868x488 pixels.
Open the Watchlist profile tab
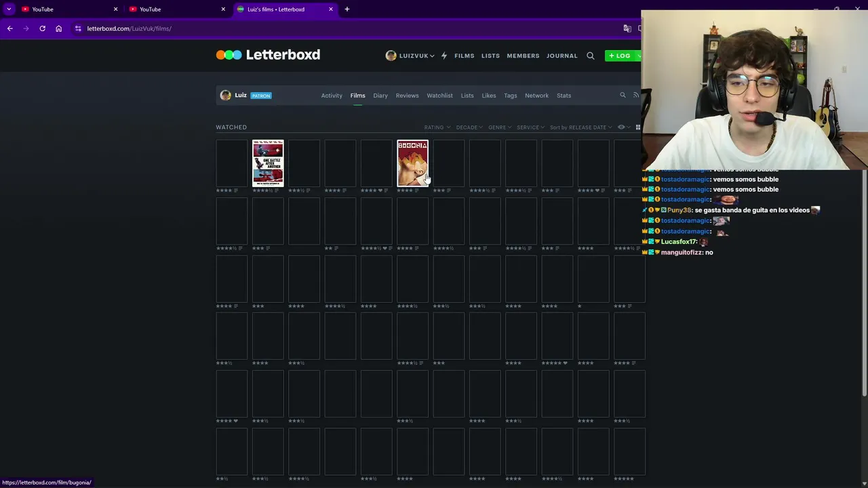click(439, 96)
